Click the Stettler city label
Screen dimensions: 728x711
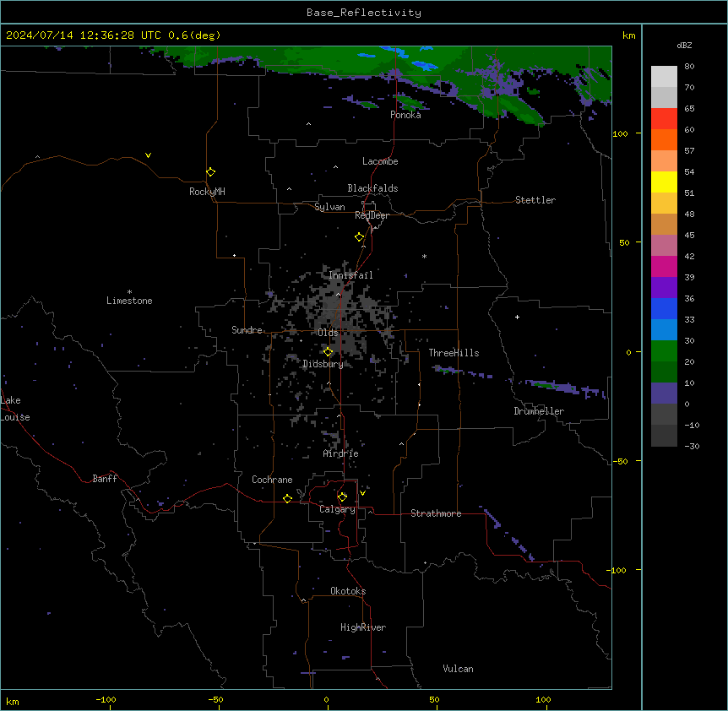535,200
